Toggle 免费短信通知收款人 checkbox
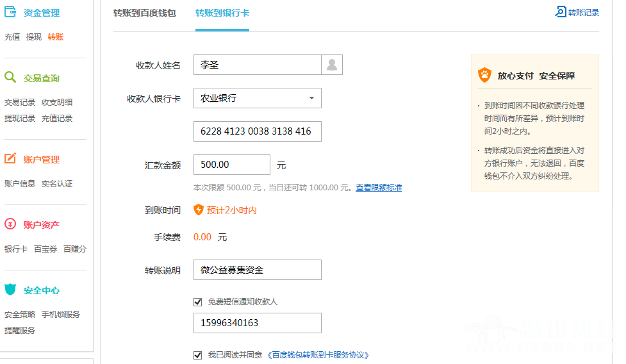 tap(197, 302)
